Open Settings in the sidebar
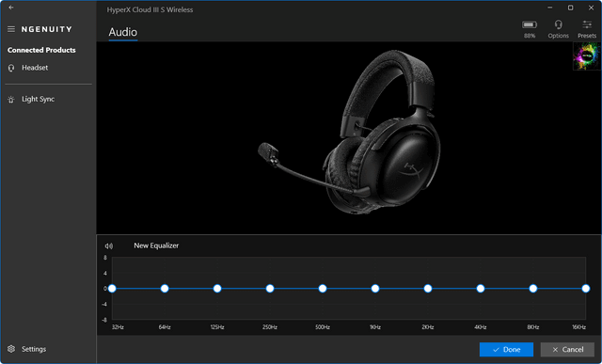The height and width of the screenshot is (364, 602). [x=34, y=349]
